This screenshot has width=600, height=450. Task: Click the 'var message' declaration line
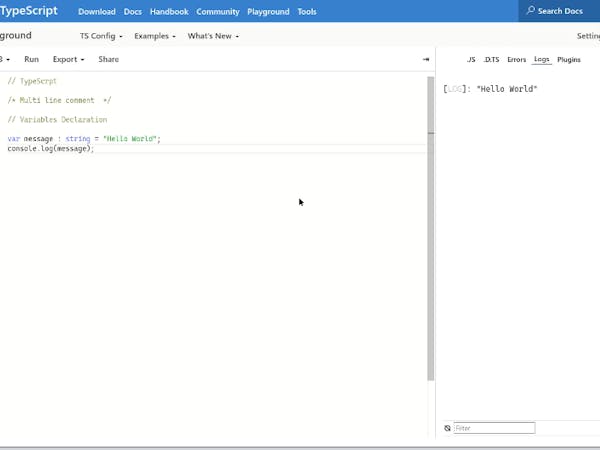(x=84, y=139)
